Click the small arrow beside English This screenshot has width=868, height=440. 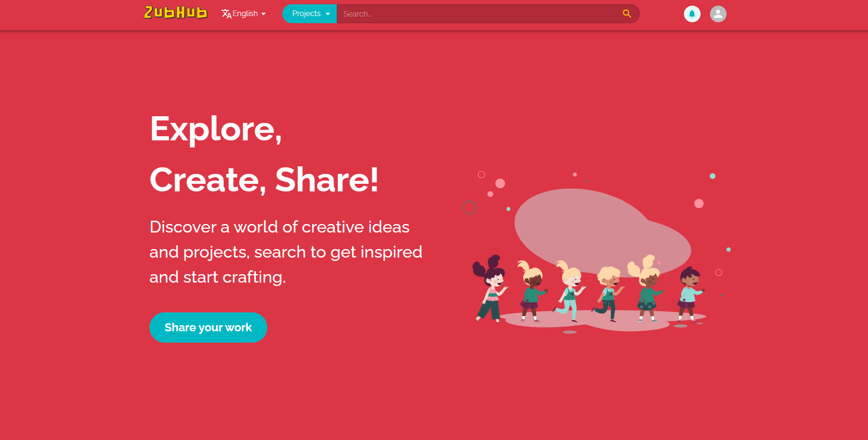(263, 14)
